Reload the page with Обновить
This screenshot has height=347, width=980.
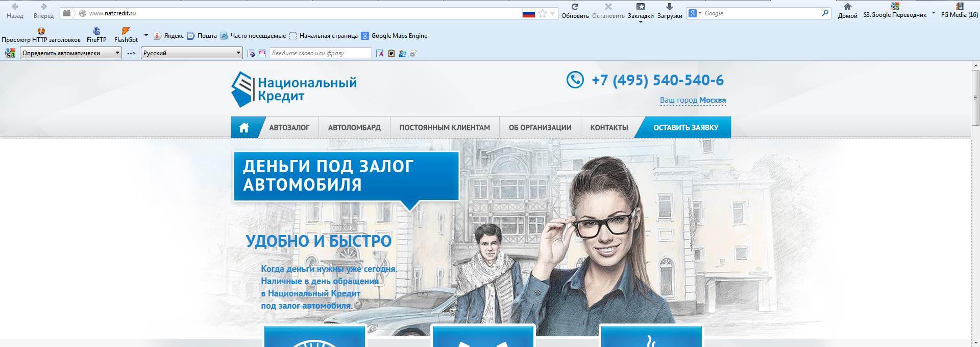(x=575, y=11)
